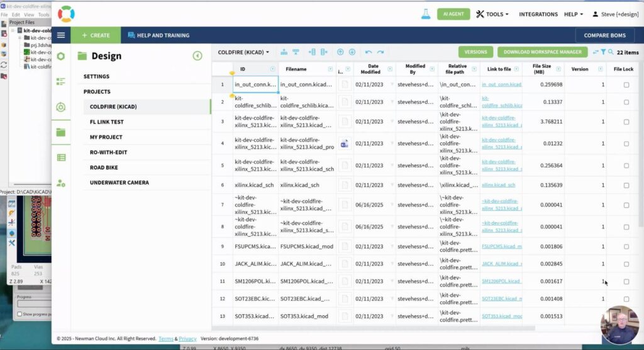
Task: Click DOWNLOAD WORKSPACE MANAGER button
Action: coord(543,52)
